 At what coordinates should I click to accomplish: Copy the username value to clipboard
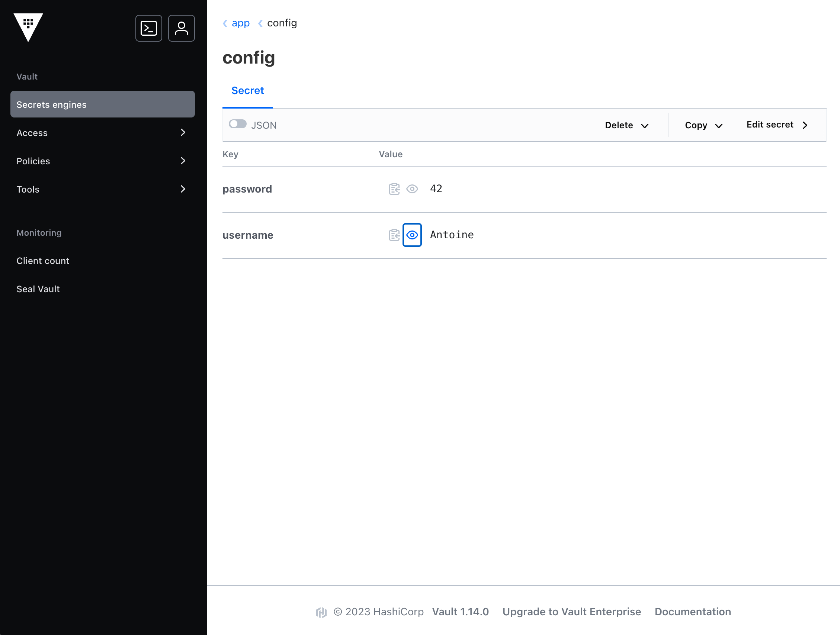(x=395, y=235)
